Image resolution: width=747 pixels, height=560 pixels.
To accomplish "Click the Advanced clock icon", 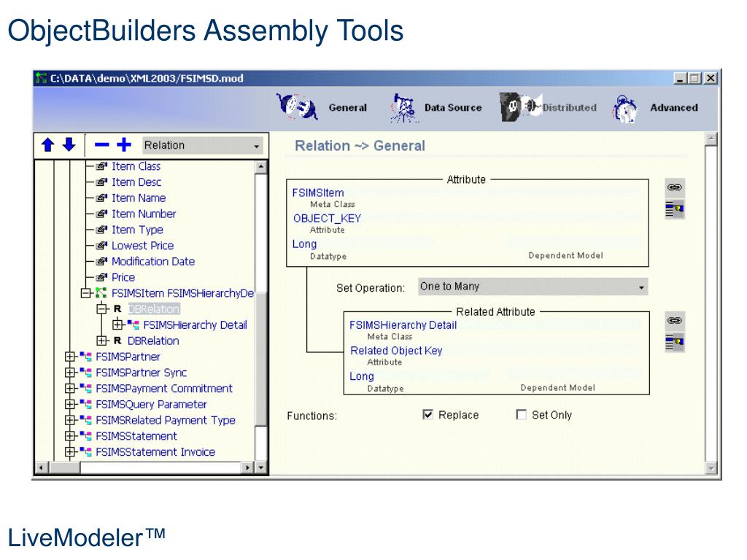I will click(x=624, y=109).
